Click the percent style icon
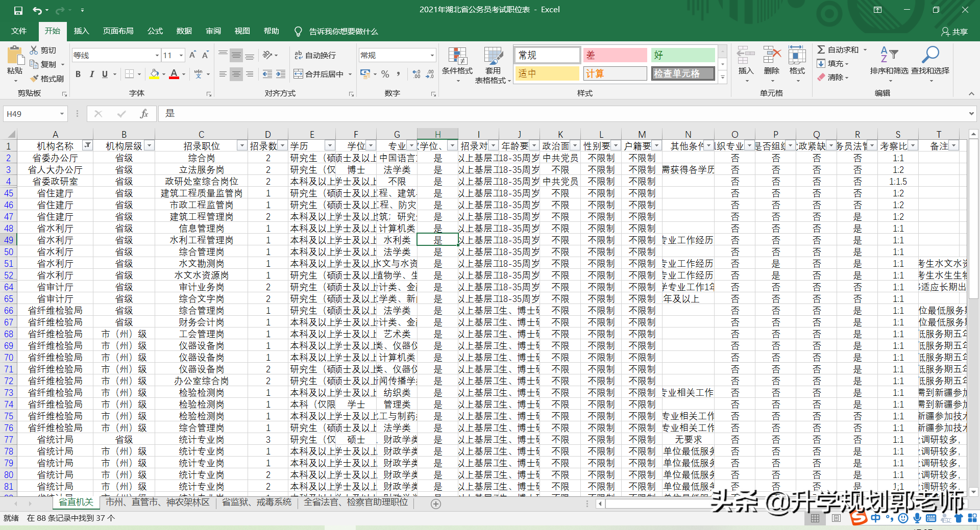The height and width of the screenshot is (530, 980). 385,74
